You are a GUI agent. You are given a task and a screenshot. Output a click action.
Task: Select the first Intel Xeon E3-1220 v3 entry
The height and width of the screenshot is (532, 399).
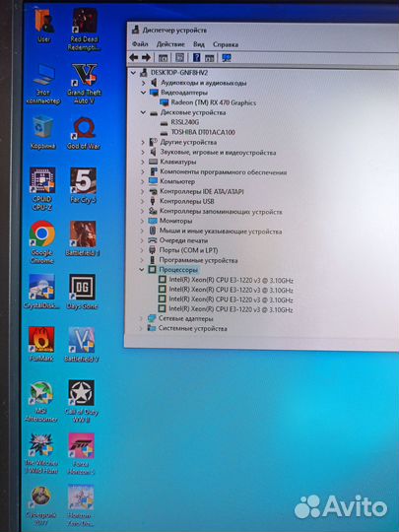point(232,280)
